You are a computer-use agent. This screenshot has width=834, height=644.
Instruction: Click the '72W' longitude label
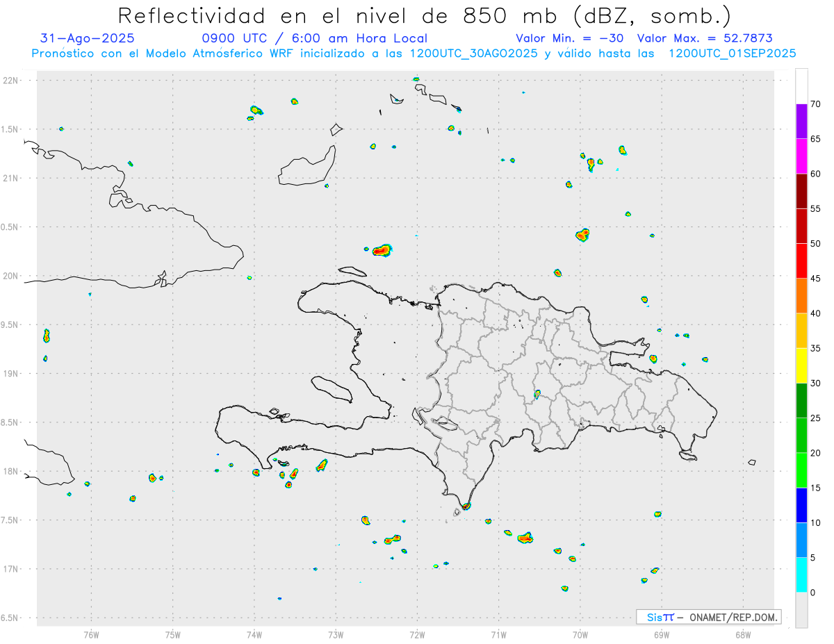coord(417,635)
